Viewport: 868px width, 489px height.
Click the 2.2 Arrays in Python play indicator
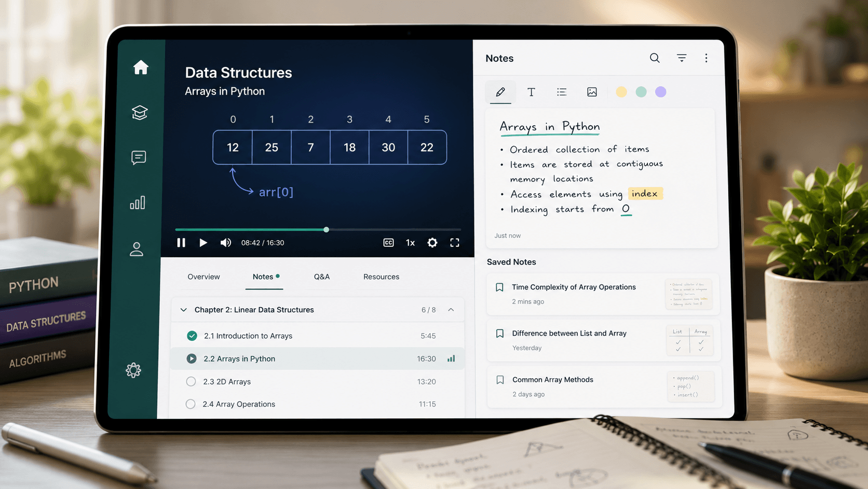pos(192,359)
